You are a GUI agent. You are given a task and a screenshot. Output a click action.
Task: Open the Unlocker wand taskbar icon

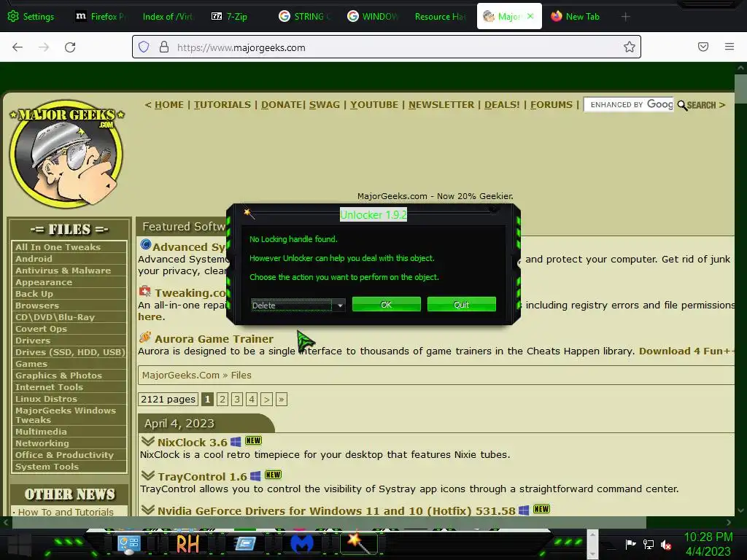(359, 543)
